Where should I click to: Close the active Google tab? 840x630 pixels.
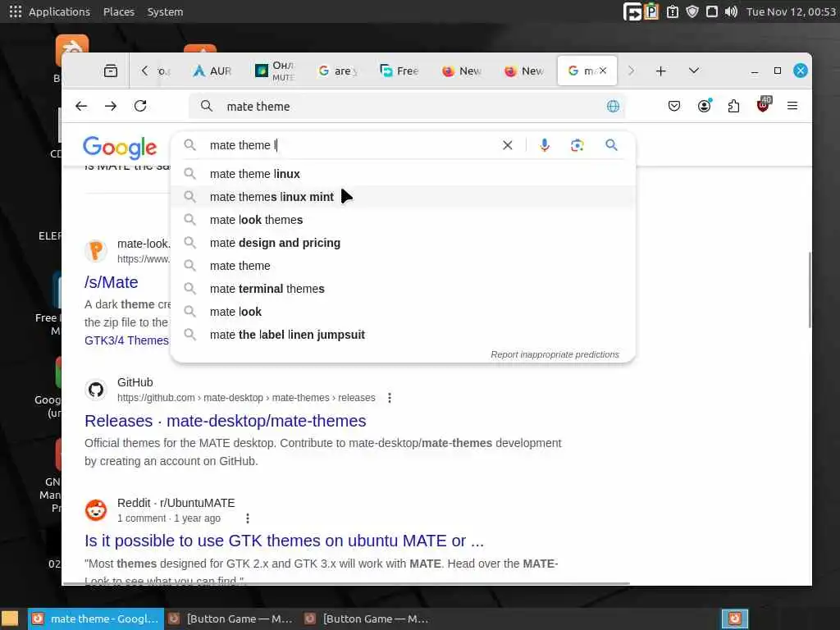point(603,71)
